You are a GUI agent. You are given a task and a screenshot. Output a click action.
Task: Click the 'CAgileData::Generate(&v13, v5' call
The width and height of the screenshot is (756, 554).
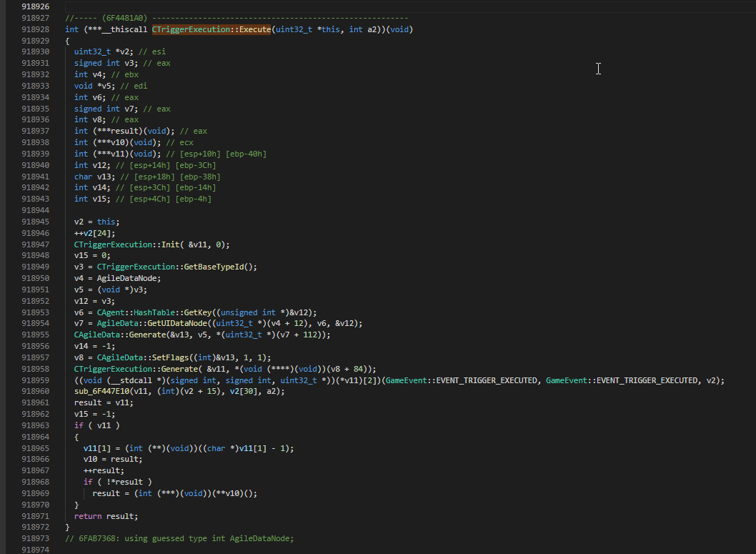(x=202, y=335)
